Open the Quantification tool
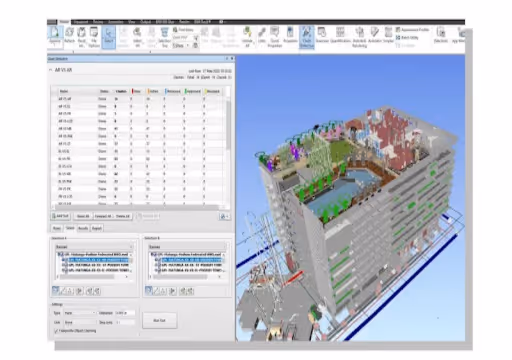The width and height of the screenshot is (512, 360). click(x=340, y=35)
